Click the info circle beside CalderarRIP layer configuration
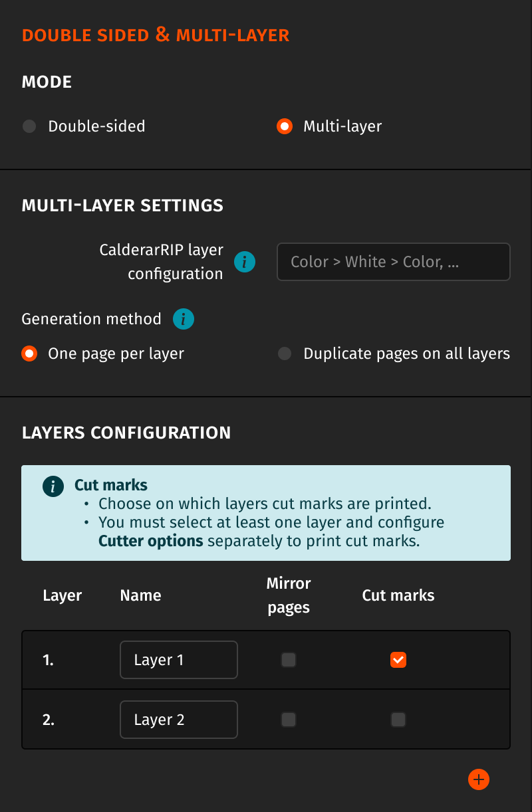The height and width of the screenshot is (812, 532). 244,262
